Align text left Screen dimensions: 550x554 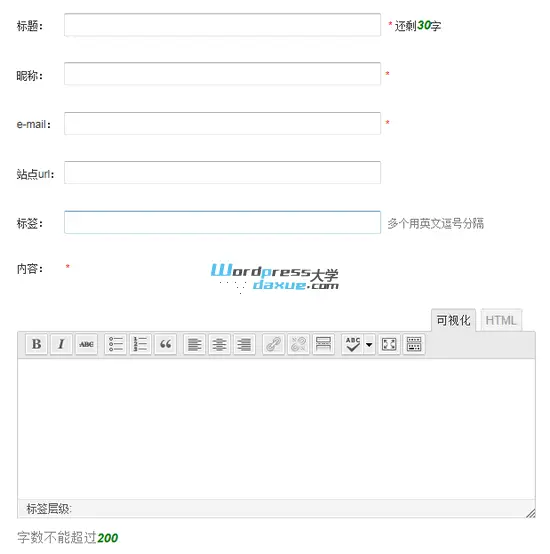tap(194, 344)
